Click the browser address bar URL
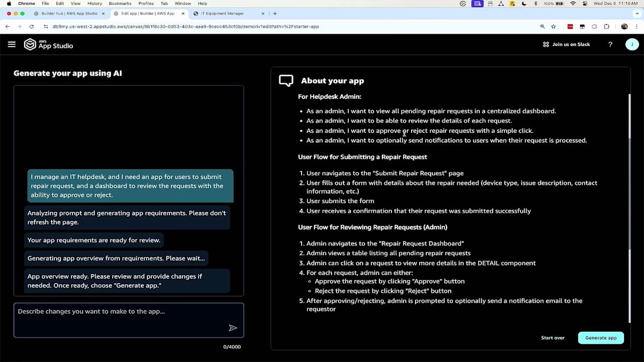Image resolution: width=644 pixels, height=362 pixels. pos(186,26)
